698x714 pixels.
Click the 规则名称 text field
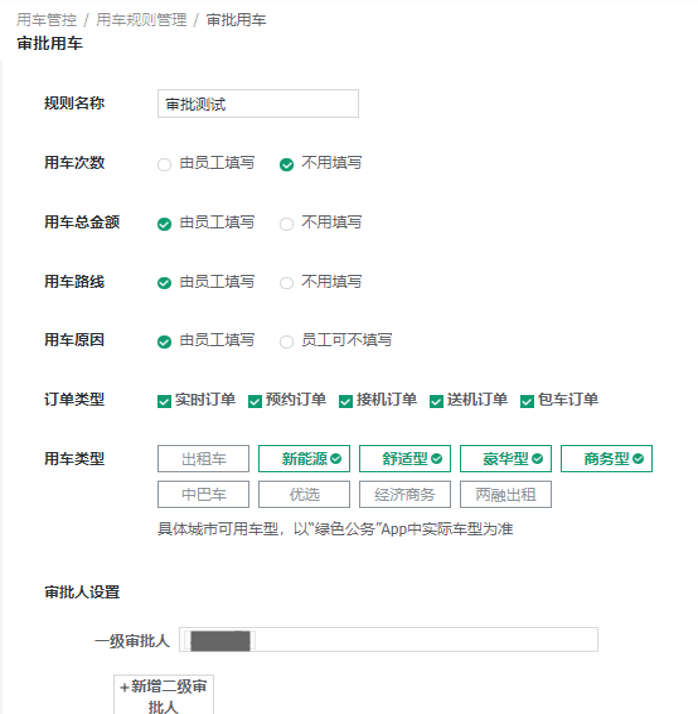(x=258, y=104)
